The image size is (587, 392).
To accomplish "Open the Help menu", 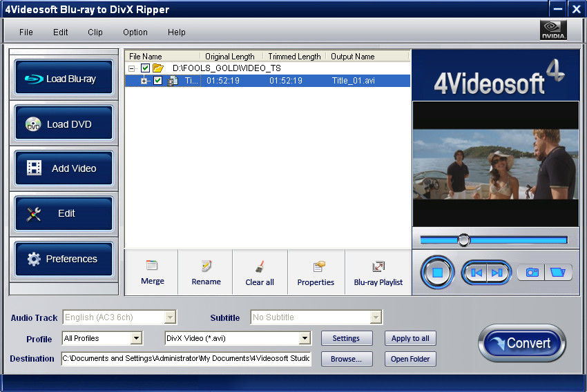I will (x=176, y=32).
